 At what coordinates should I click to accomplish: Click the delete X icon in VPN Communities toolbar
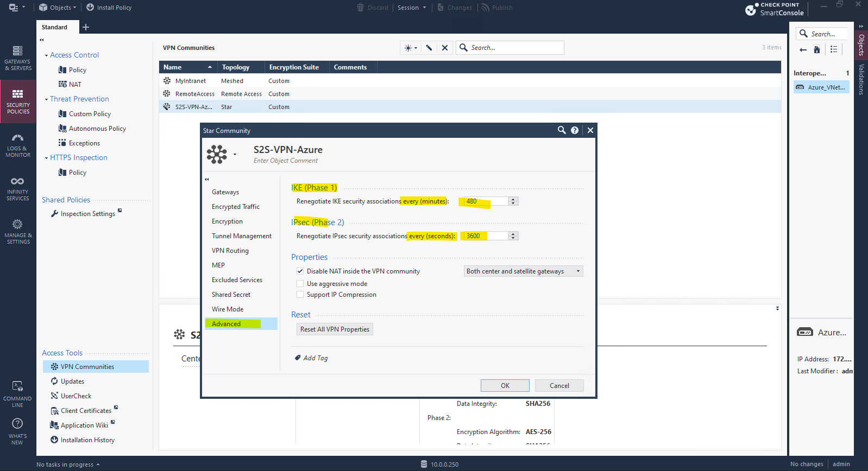445,48
